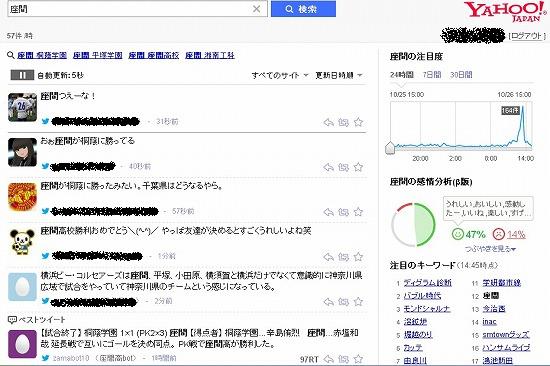Retweet the 横浜ビー・コルセアーズ tweet
This screenshot has width=550, height=366.
(x=343, y=302)
